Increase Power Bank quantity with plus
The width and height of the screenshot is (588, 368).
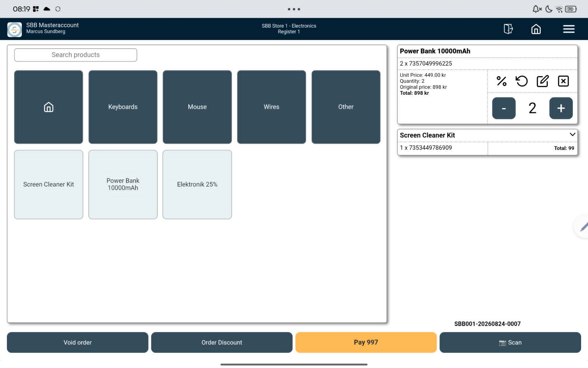561,108
